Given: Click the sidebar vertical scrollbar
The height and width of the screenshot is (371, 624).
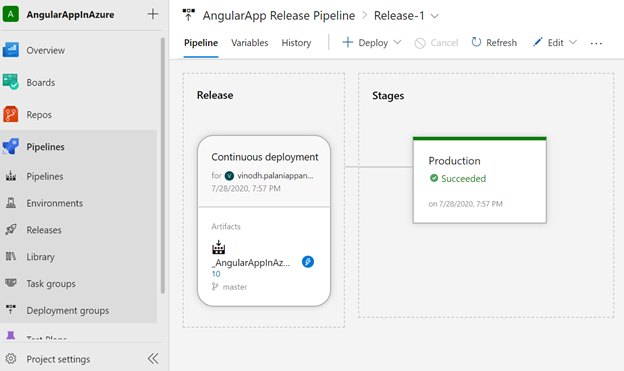Looking at the screenshot, I should coord(162,165).
